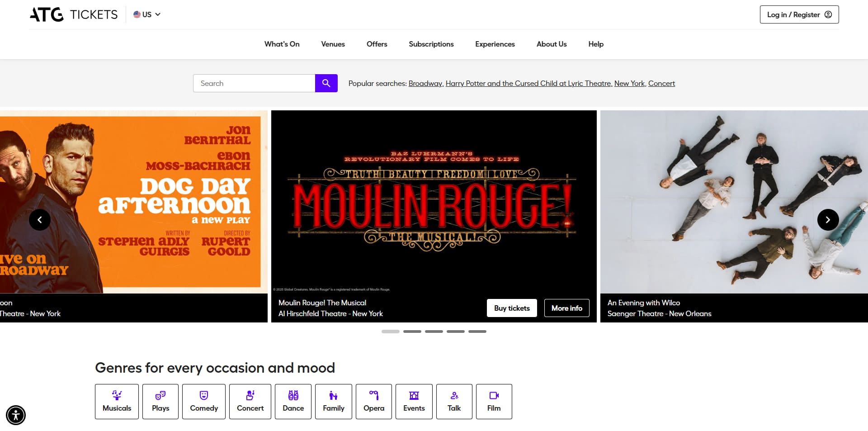Choose the Comedy genre tile
The height and width of the screenshot is (431, 868).
tap(204, 402)
